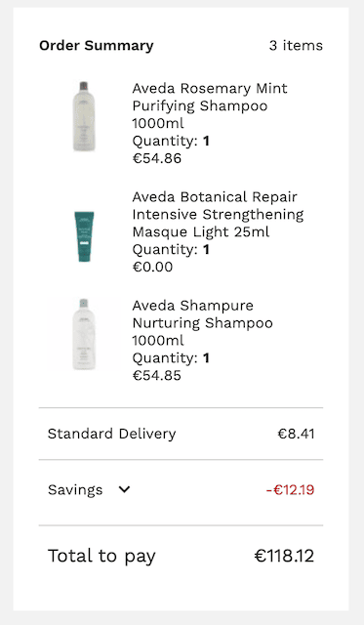Click the 3 items count text

pos(296,46)
